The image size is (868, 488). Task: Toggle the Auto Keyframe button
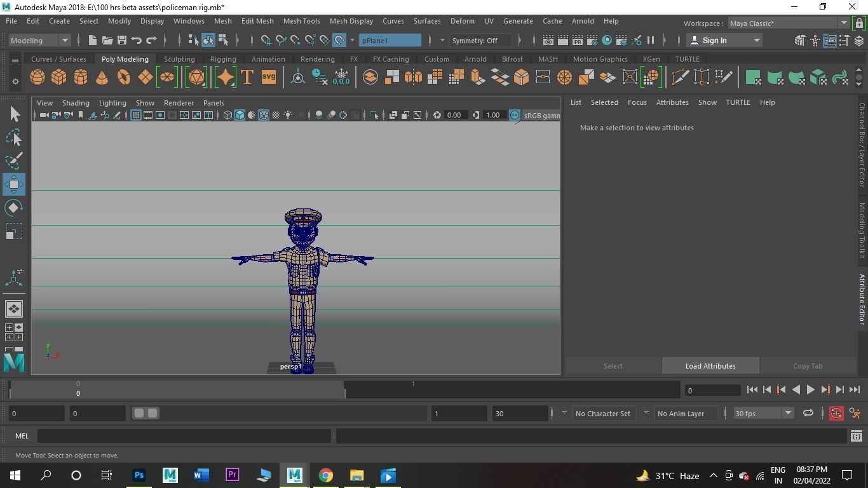pyautogui.click(x=836, y=413)
